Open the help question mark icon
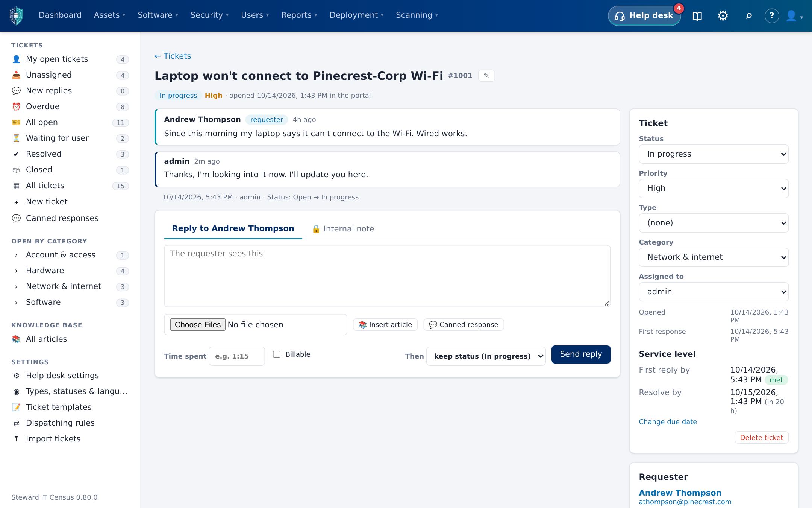 click(772, 16)
